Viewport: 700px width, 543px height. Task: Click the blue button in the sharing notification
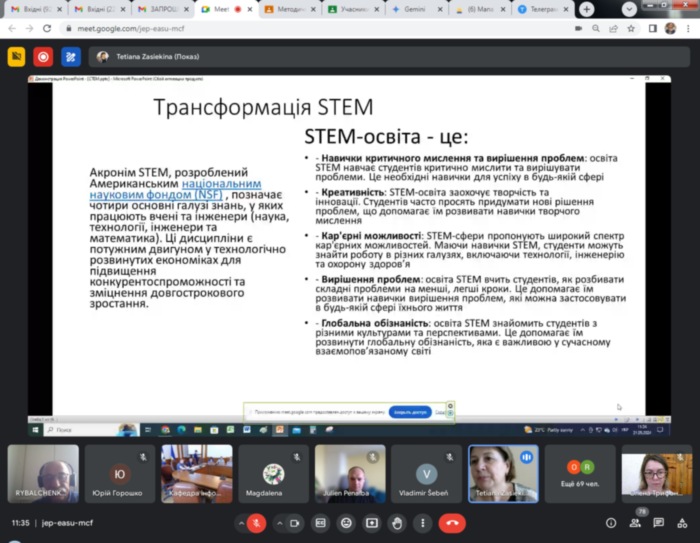click(410, 411)
